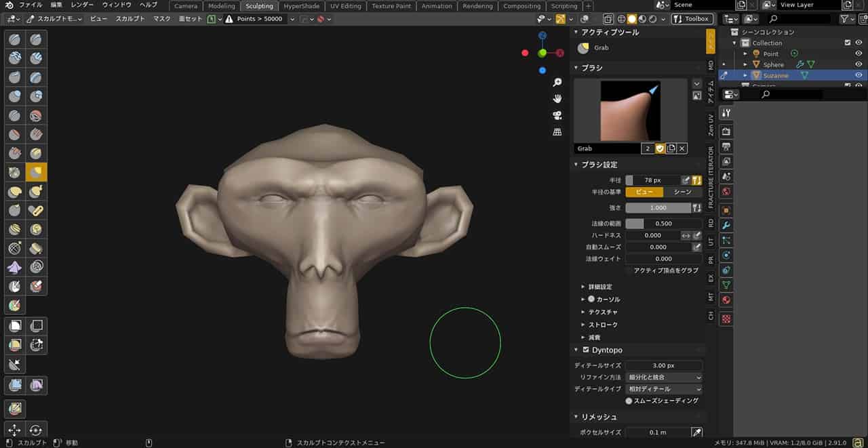The image size is (868, 448).
Task: Switch perspective/orthographic with the grid gizmo
Action: coord(557,131)
